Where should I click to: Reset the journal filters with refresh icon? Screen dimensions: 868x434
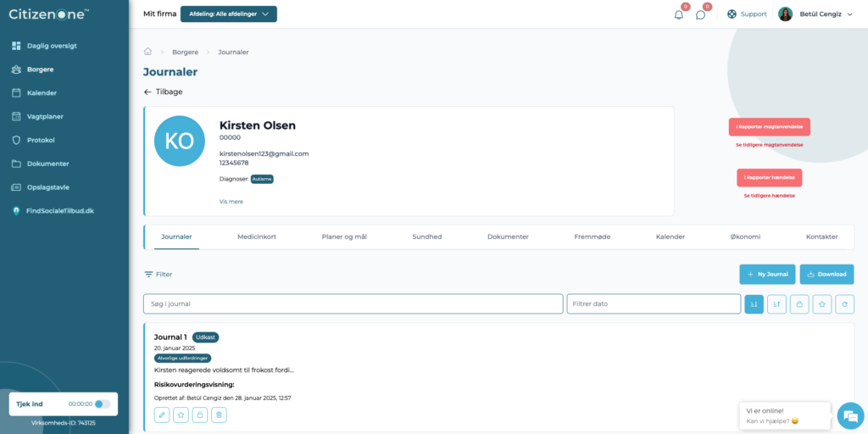pos(845,304)
